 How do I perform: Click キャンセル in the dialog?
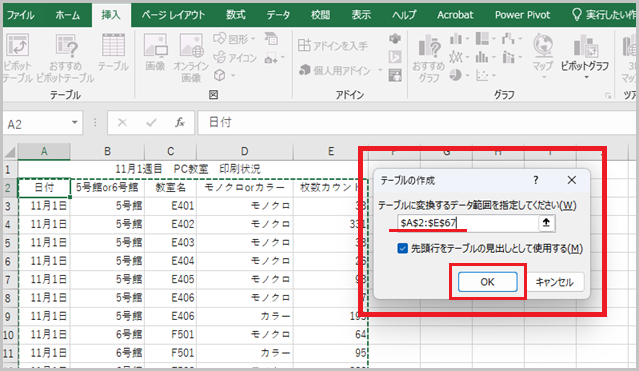pyautogui.click(x=554, y=282)
